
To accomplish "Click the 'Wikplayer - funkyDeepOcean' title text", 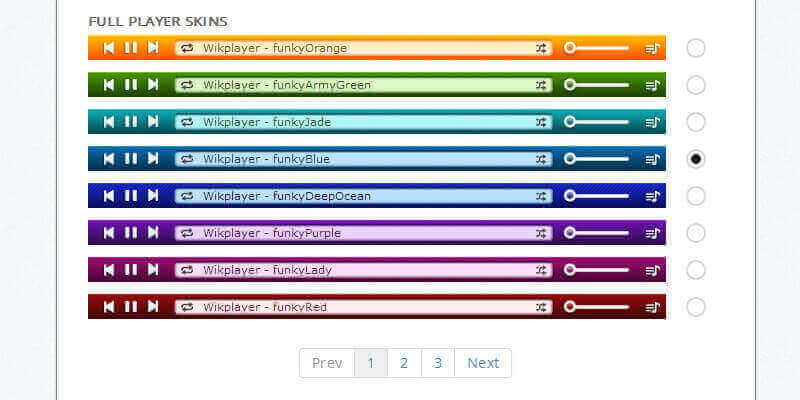I will (287, 196).
